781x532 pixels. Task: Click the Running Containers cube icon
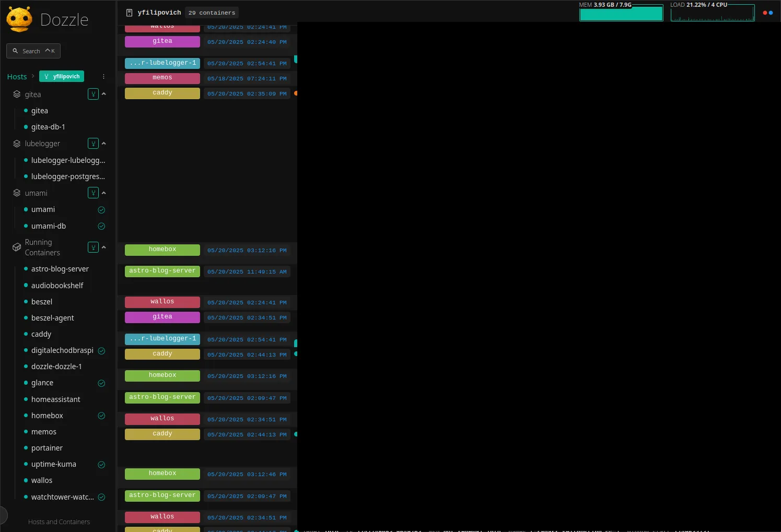pyautogui.click(x=17, y=247)
